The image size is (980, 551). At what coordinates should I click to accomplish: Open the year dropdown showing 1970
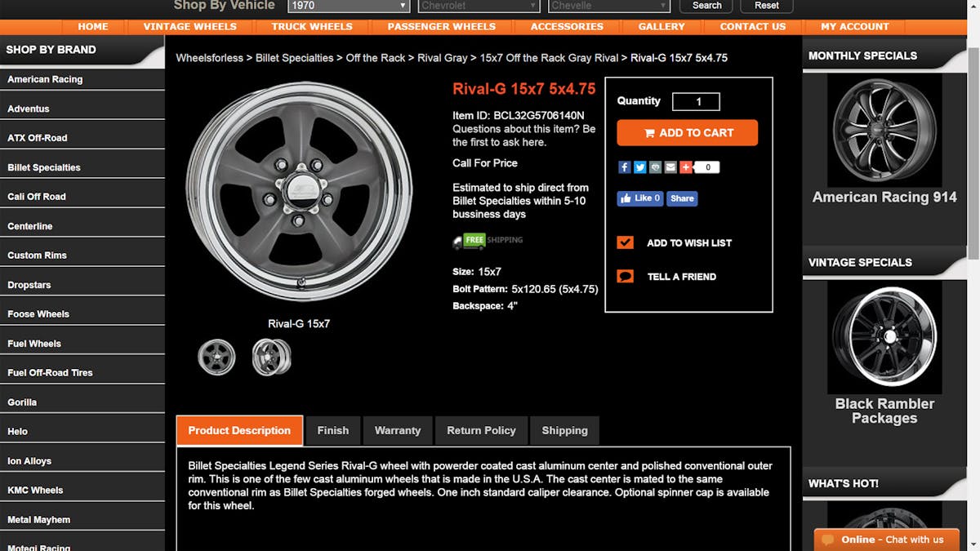(x=349, y=6)
